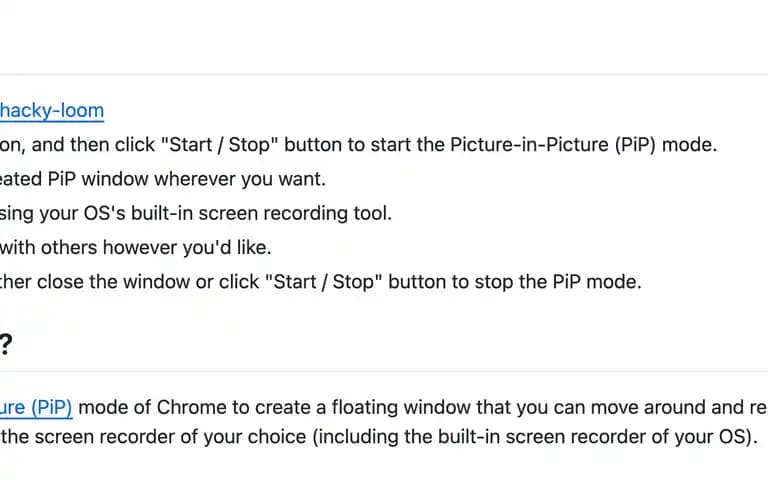Open the hacky-loom link
This screenshot has height=480, width=768.
(x=51, y=111)
